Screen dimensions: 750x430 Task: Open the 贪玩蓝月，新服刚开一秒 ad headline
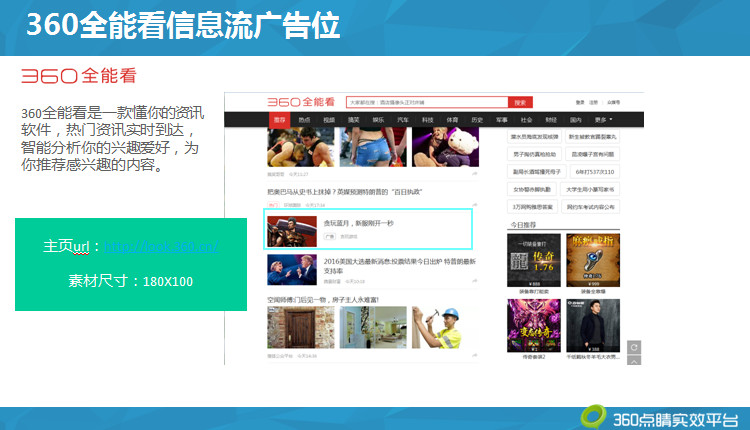pos(359,223)
